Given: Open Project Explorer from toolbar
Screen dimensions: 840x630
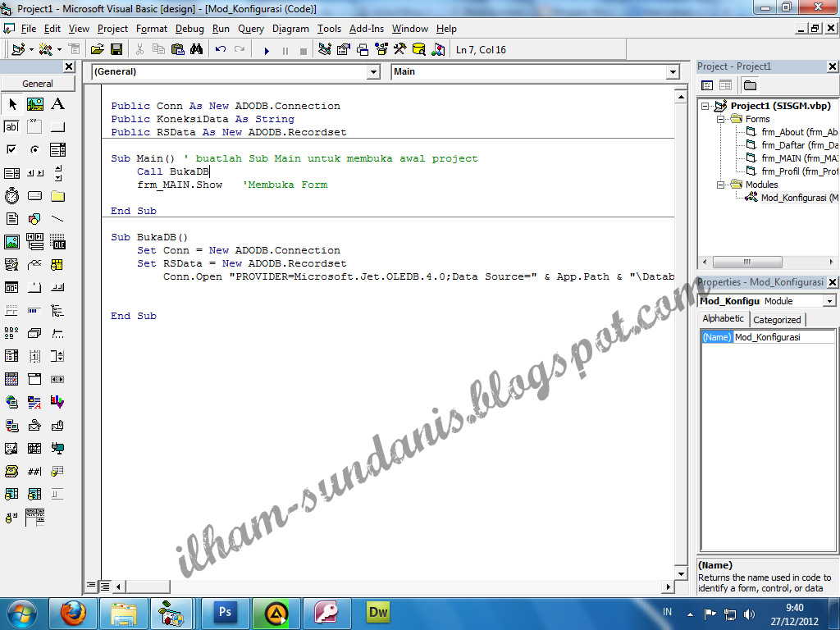Looking at the screenshot, I should point(324,50).
